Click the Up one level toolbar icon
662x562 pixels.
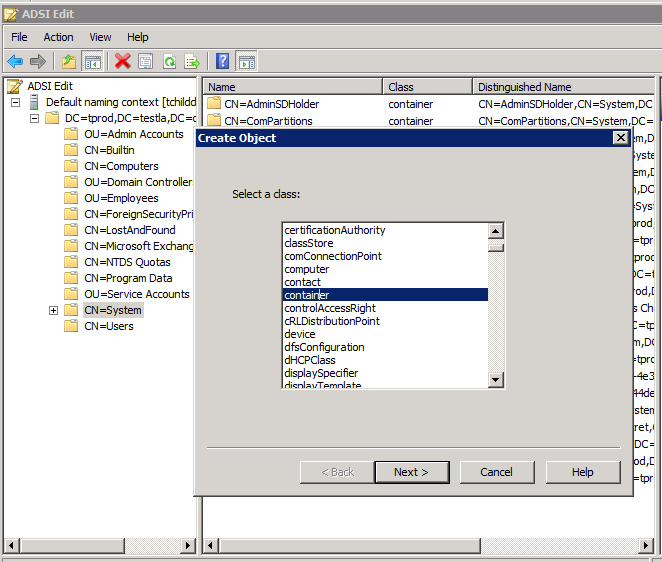pyautogui.click(x=69, y=62)
